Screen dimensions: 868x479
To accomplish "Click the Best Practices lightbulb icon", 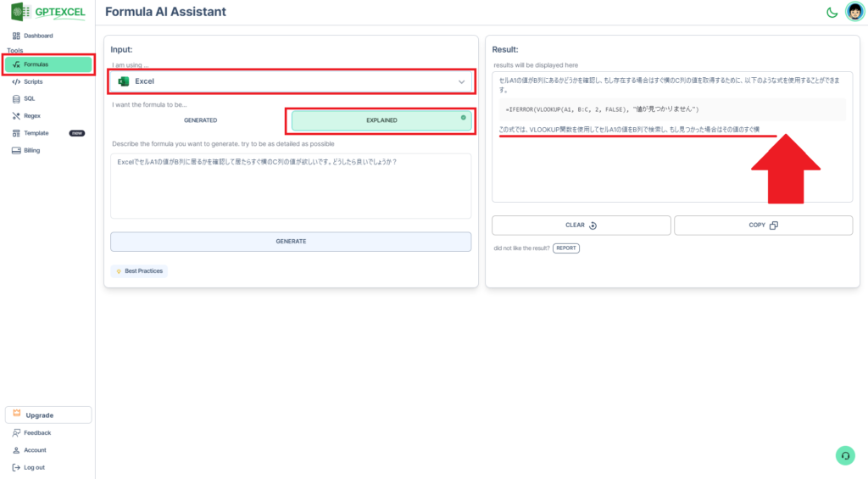I will point(119,271).
